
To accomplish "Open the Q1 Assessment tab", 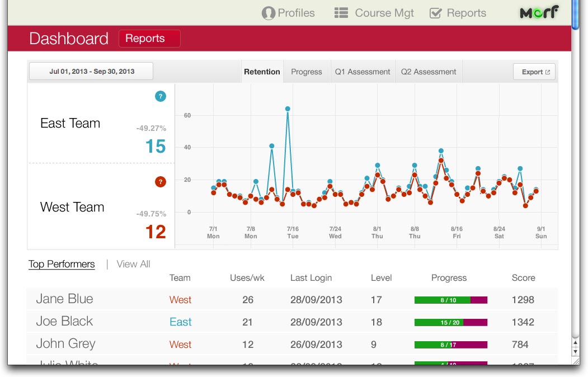I will 363,72.
